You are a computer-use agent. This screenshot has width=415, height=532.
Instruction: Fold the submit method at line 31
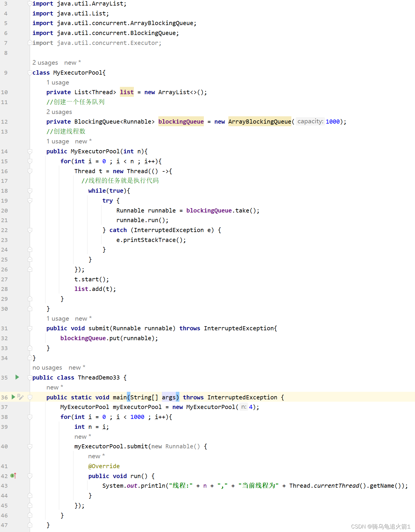(x=30, y=328)
